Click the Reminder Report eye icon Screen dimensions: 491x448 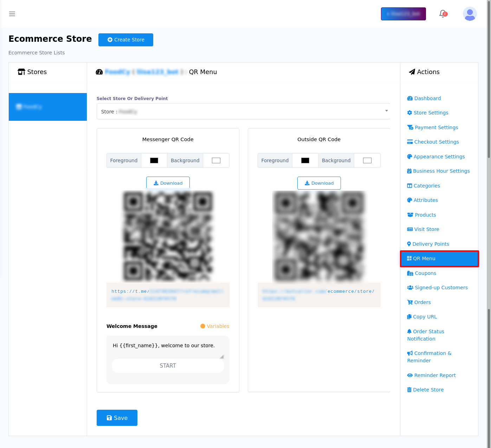(410, 375)
